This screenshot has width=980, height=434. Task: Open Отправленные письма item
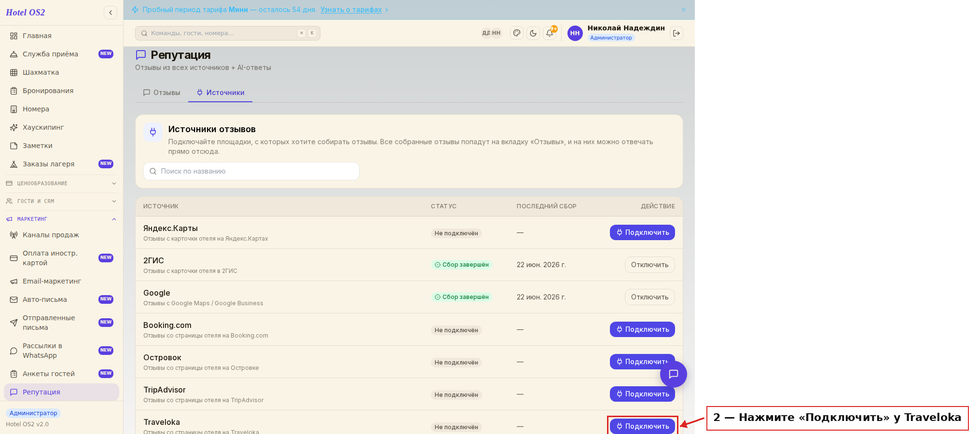[x=61, y=323]
